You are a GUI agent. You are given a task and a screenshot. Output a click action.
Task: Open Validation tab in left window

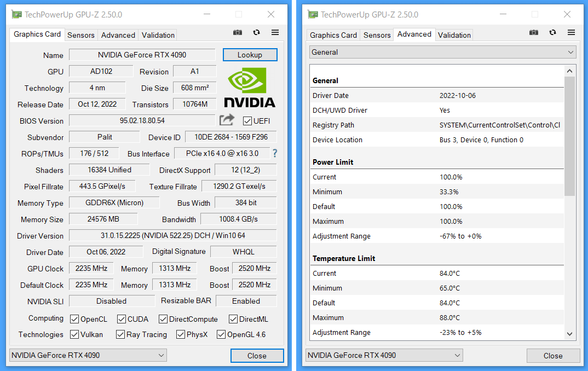point(158,35)
